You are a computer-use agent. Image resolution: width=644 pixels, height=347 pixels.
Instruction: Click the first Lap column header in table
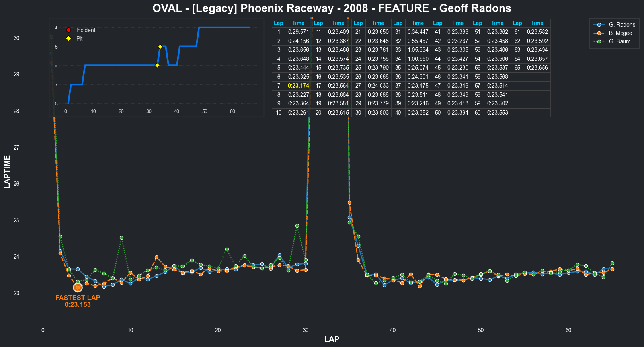(x=279, y=23)
